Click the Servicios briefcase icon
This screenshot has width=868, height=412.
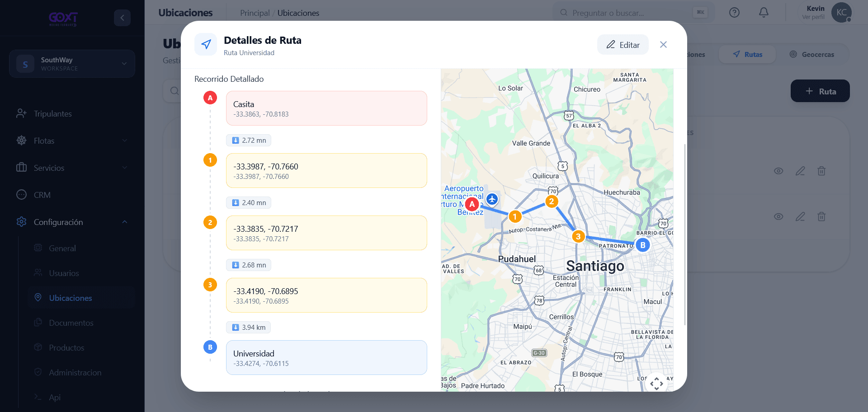[x=21, y=168]
